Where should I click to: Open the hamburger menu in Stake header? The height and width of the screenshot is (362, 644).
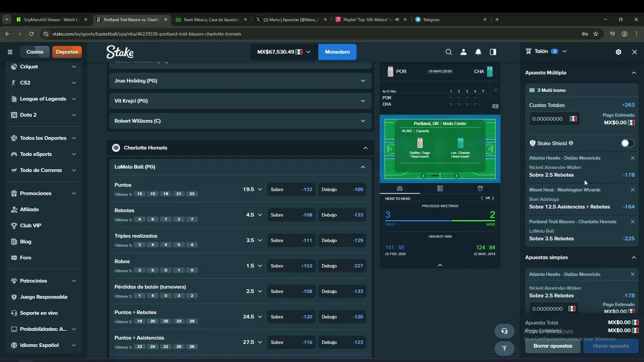click(x=10, y=52)
